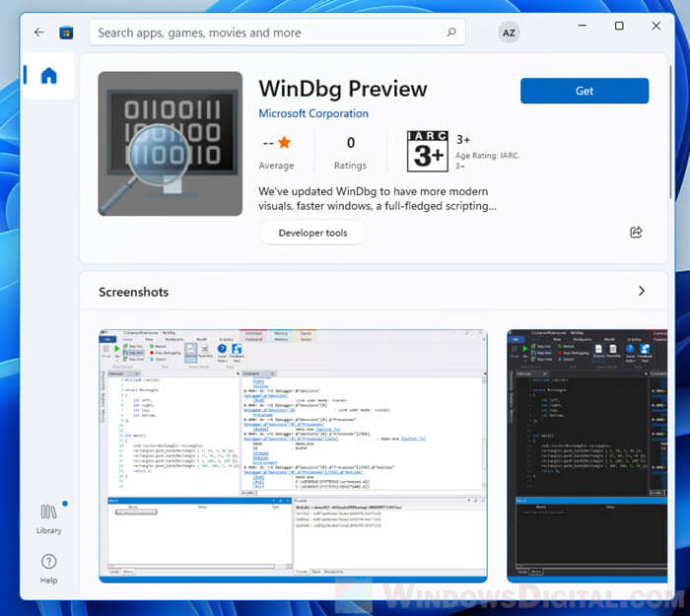Go to the Home sidebar icon

[49, 76]
